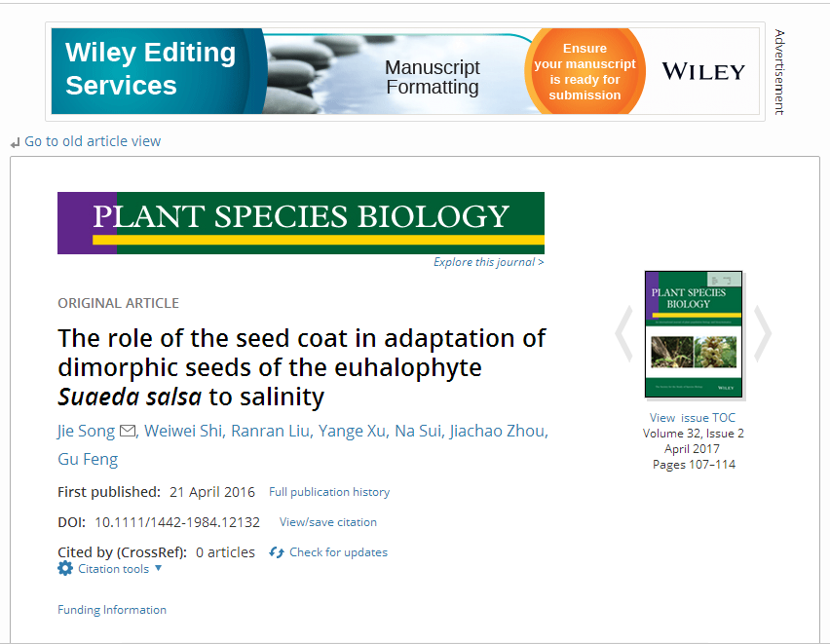Click author name Weiwei Shi
The image size is (830, 644).
[x=185, y=431]
